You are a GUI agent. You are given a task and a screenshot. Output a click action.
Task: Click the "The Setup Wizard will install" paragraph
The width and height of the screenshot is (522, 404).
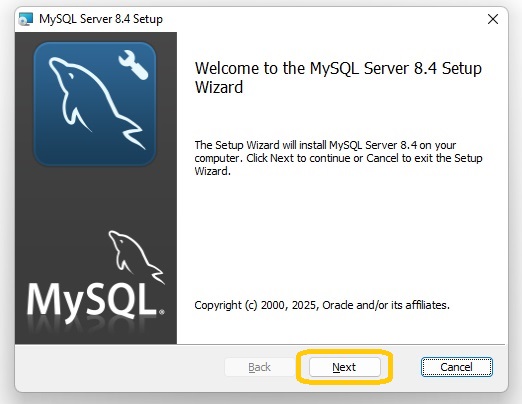pos(338,158)
